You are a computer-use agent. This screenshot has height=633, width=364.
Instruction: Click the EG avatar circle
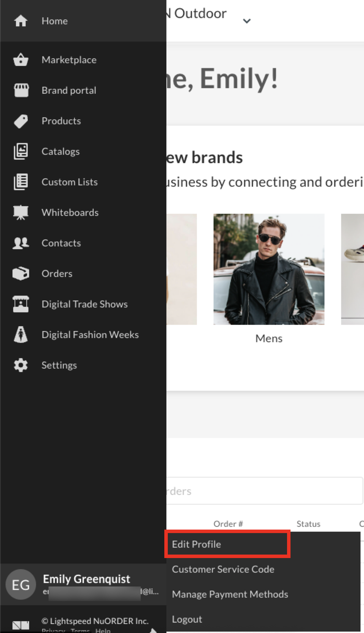click(21, 585)
